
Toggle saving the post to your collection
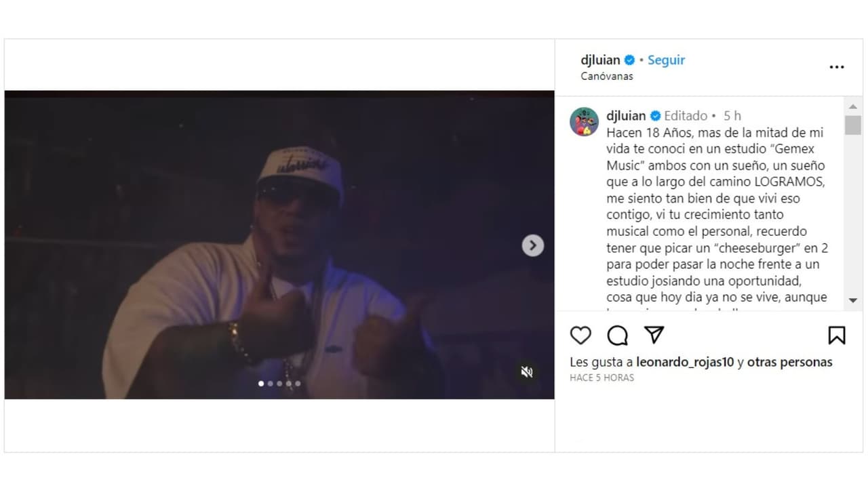[837, 335]
